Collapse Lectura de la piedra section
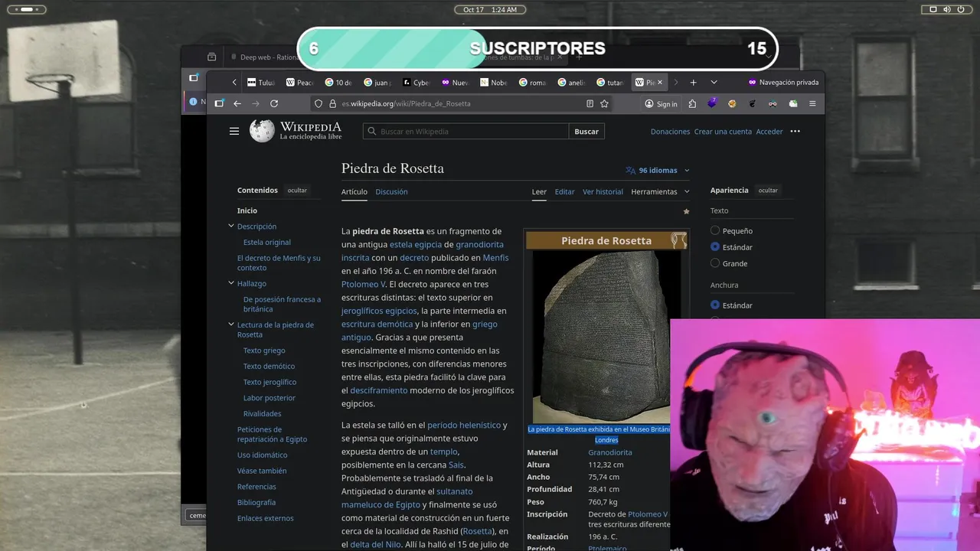The image size is (980, 551). (x=230, y=324)
